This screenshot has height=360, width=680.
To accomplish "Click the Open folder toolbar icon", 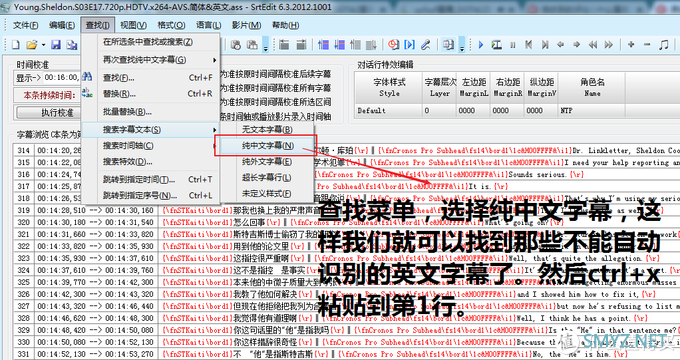I will (31, 44).
